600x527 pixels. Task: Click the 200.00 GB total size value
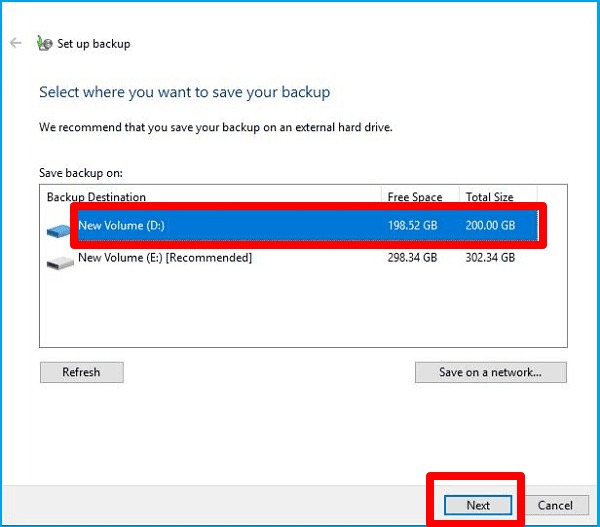tap(490, 225)
